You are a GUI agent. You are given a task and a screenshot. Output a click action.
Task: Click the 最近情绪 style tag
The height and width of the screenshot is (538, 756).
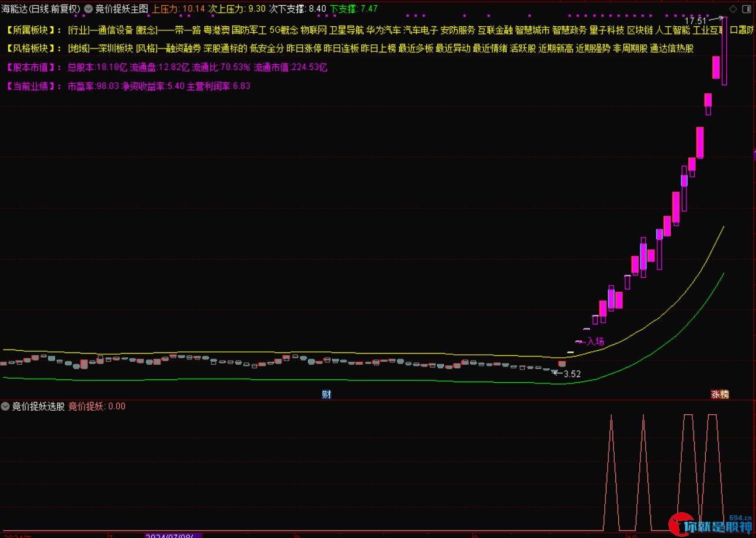(490, 48)
